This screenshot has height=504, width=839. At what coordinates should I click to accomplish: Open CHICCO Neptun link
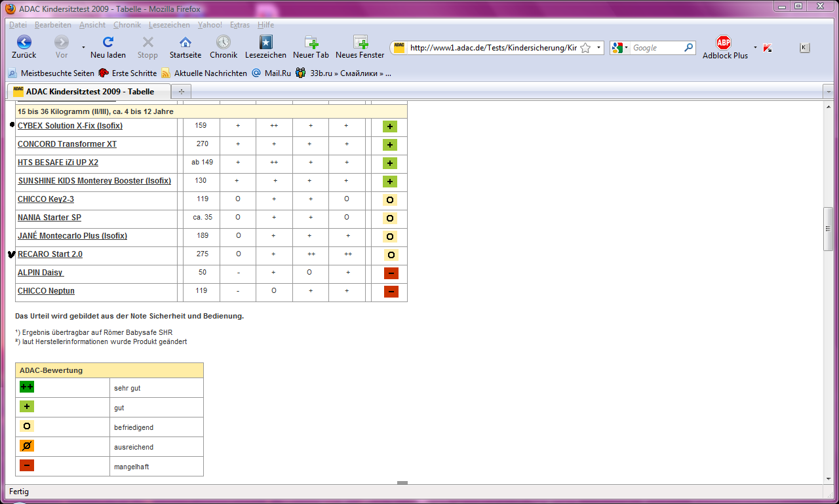47,291
